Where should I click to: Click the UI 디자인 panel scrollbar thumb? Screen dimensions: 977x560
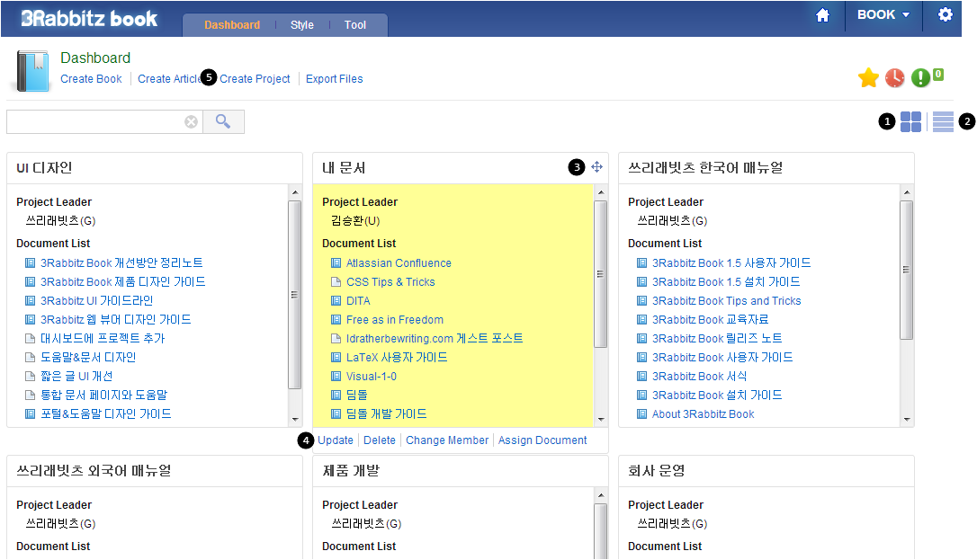pyautogui.click(x=295, y=294)
